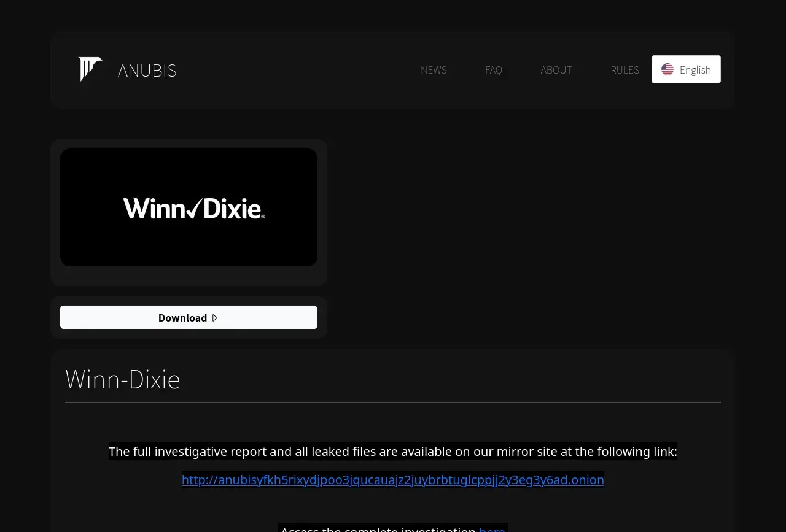Click the ANUBIS site title
The height and width of the screenshot is (532, 786).
(x=147, y=71)
